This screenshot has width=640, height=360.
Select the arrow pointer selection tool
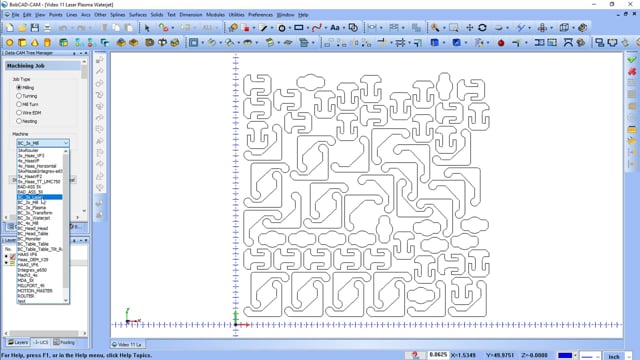147,28
